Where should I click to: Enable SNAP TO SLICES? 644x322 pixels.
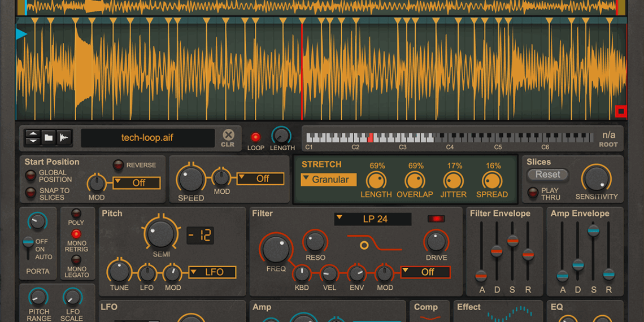30,193
